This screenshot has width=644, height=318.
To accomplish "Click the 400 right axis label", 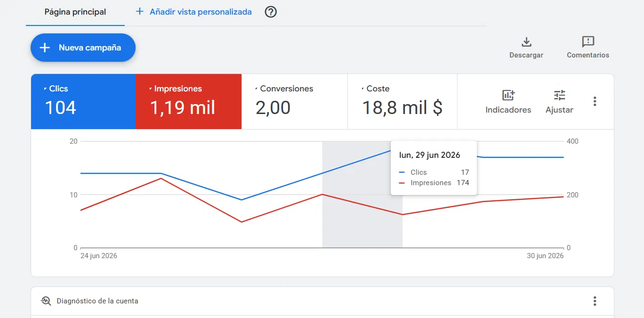I will (x=572, y=141).
